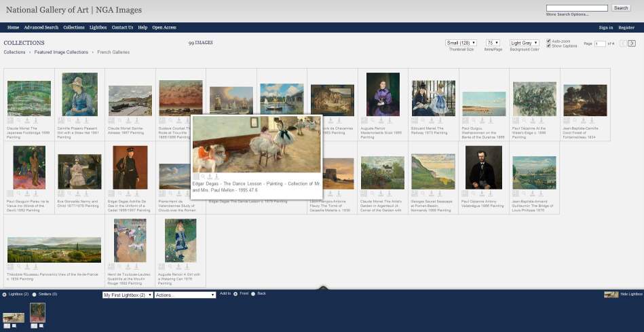Select the Back radio button for Add to
Viewport: 644px width, 332px height.
253,294
